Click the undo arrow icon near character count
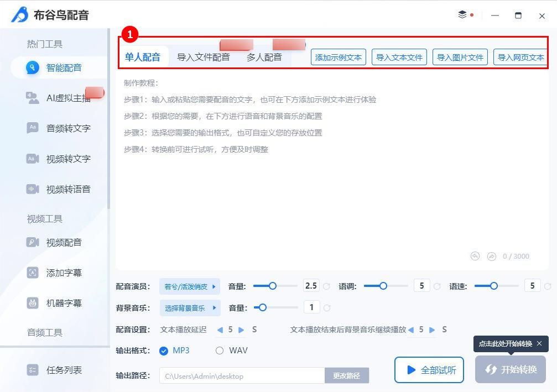 475,256
